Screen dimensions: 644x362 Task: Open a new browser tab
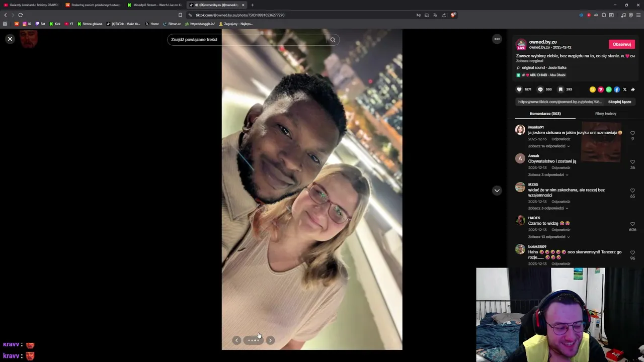[x=253, y=5]
